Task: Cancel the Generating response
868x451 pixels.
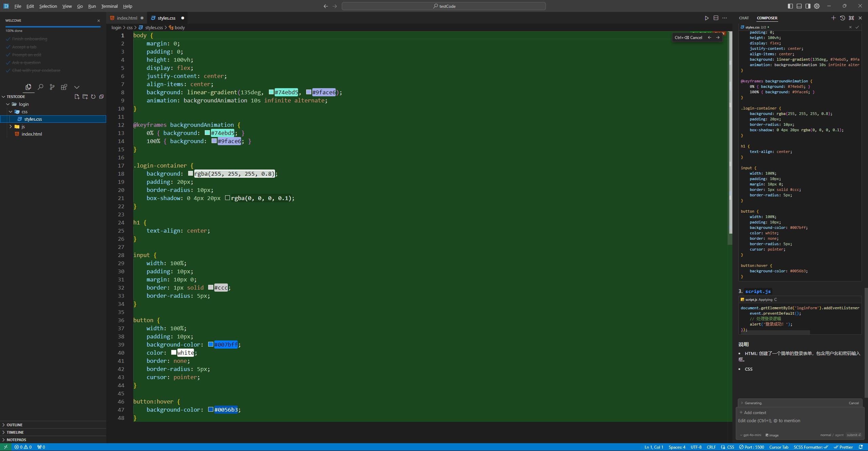Action: pyautogui.click(x=853, y=403)
